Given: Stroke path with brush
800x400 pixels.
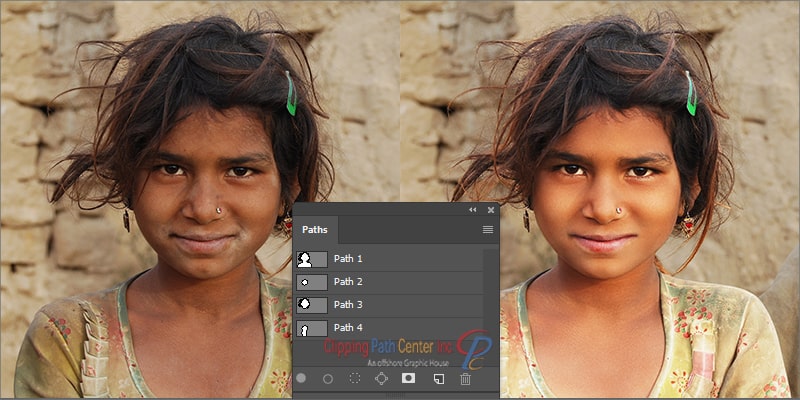Looking at the screenshot, I should [x=328, y=379].
